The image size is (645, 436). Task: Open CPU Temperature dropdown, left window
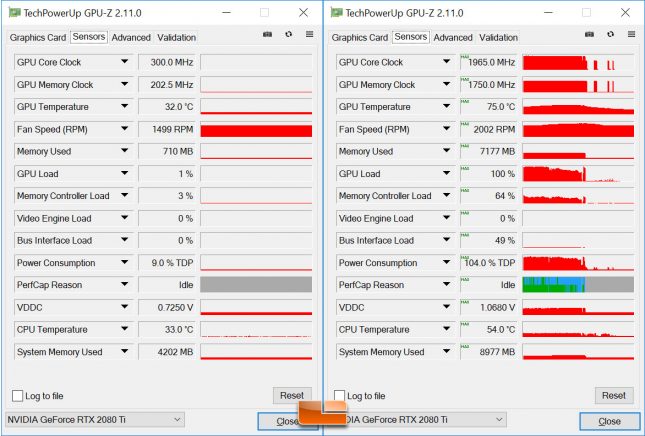coord(124,329)
